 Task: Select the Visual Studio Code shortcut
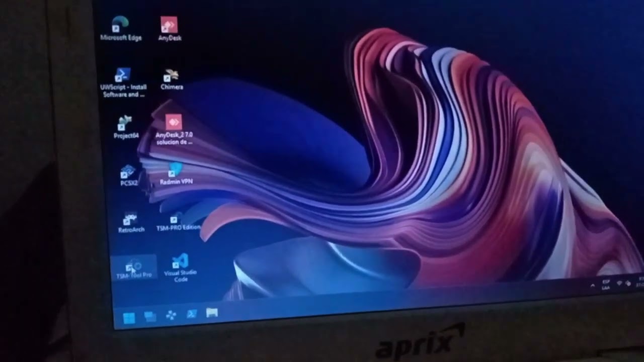[x=180, y=267]
